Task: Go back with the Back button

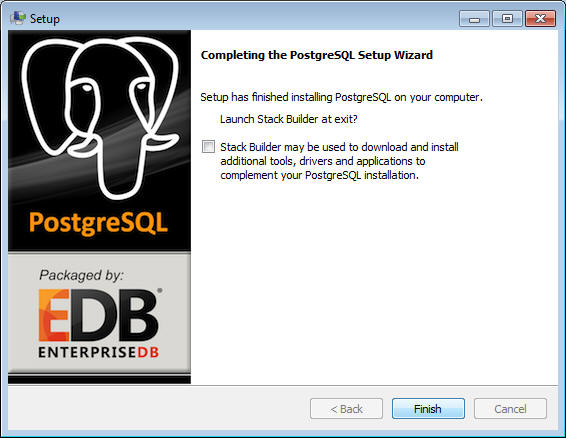Action: tap(346, 409)
